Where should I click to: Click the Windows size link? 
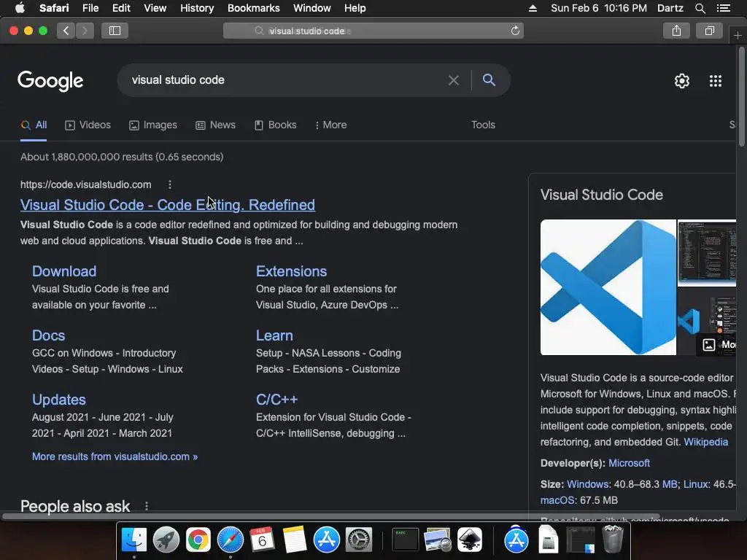[x=587, y=484]
